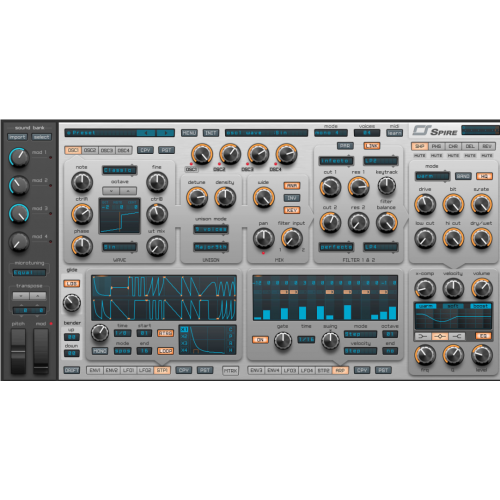Image resolution: width=500 pixels, height=500 pixels.
Task: Toggle the MONO button
Action: (x=100, y=351)
